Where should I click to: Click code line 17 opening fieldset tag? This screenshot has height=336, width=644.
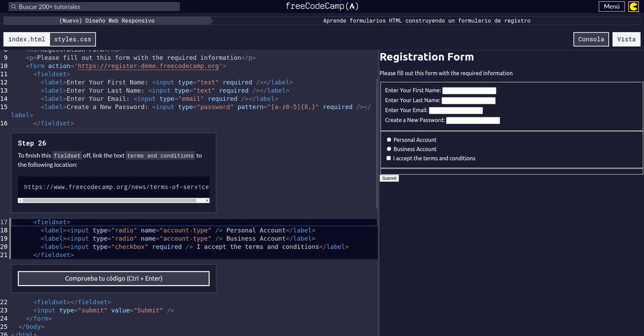(x=52, y=222)
